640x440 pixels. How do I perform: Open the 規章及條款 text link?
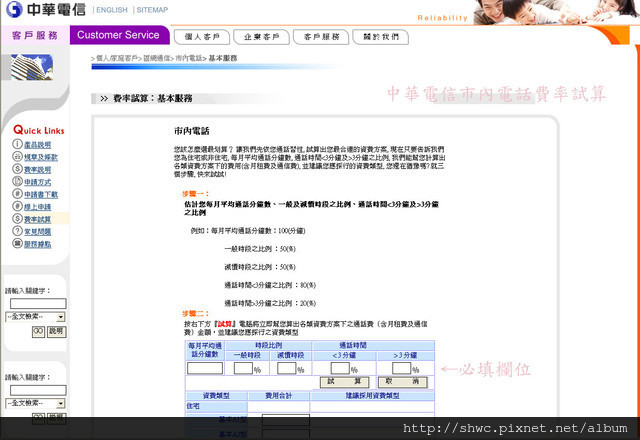coord(41,157)
